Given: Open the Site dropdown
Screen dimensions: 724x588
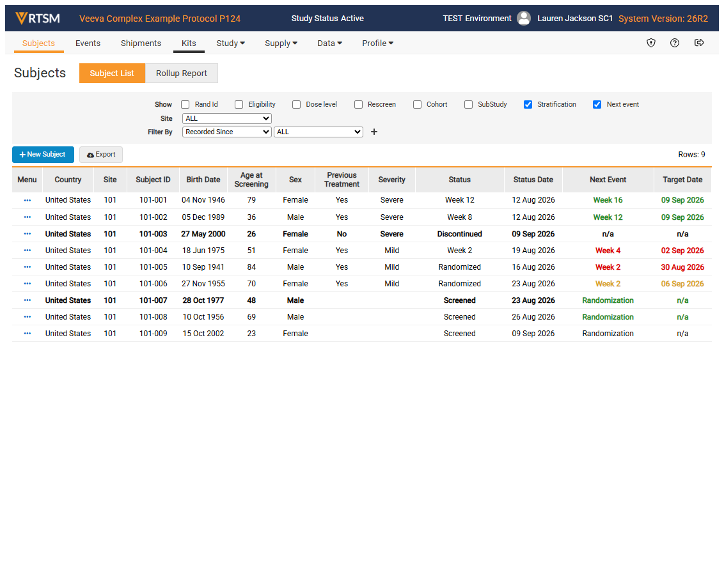Looking at the screenshot, I should [226, 119].
